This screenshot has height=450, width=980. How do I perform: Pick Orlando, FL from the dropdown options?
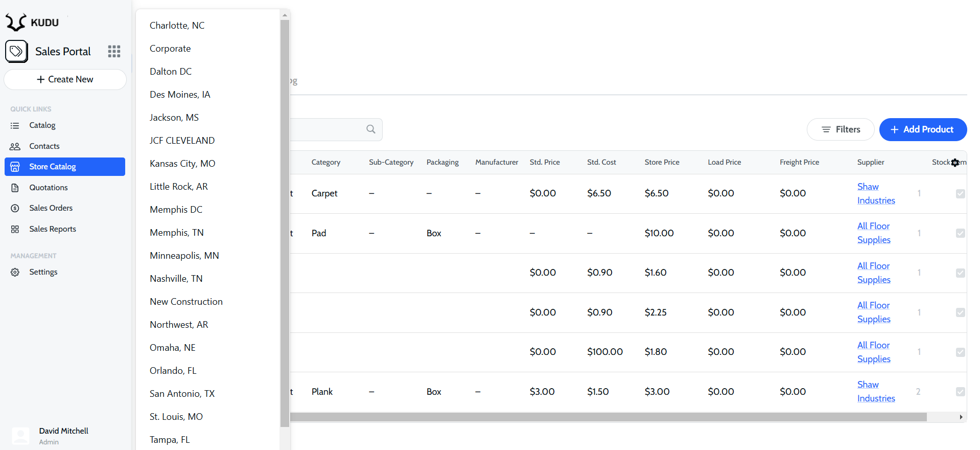[173, 371]
